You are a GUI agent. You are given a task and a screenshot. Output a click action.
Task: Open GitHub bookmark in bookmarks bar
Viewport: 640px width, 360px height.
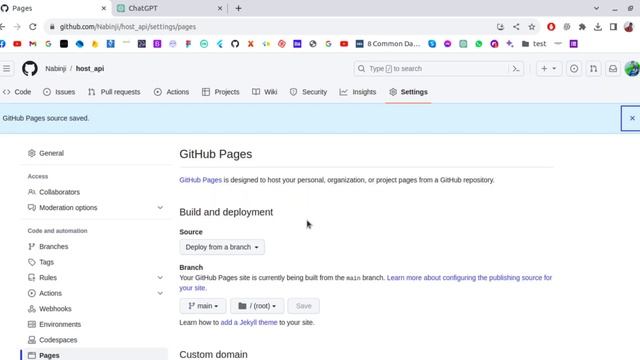(x=235, y=44)
